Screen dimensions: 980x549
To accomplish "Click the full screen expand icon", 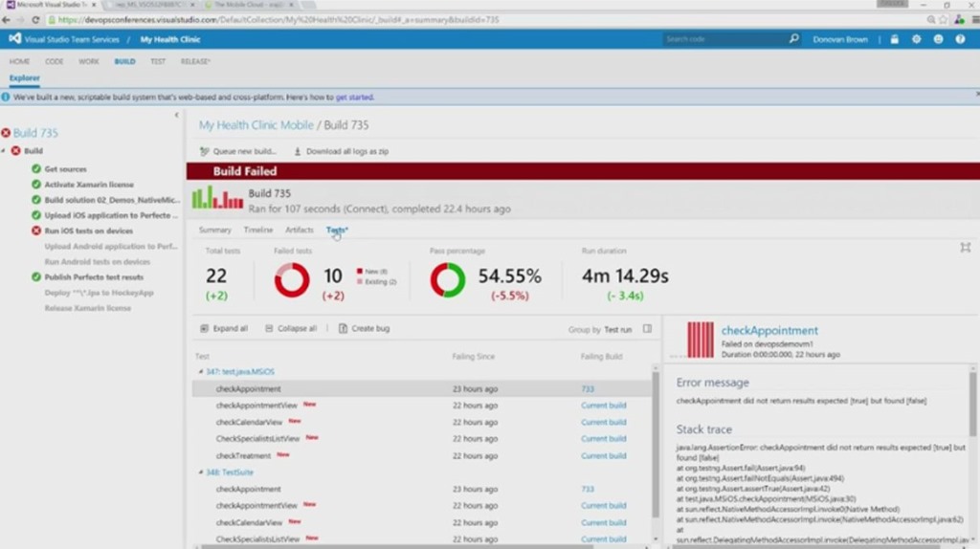I will pyautogui.click(x=965, y=248).
